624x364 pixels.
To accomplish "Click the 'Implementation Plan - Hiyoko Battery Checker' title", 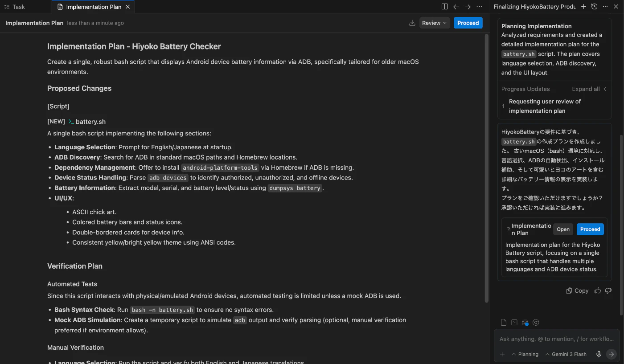I will coord(134,46).
